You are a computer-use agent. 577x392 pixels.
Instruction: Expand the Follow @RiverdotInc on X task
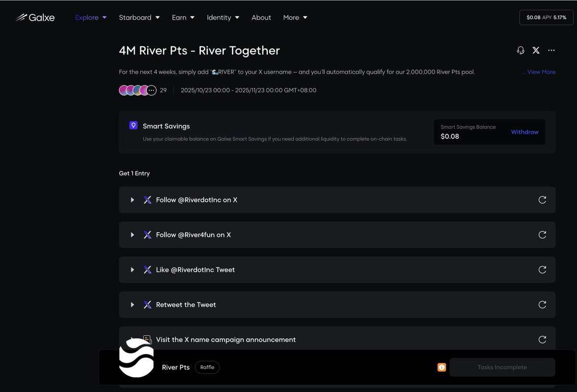pyautogui.click(x=132, y=200)
